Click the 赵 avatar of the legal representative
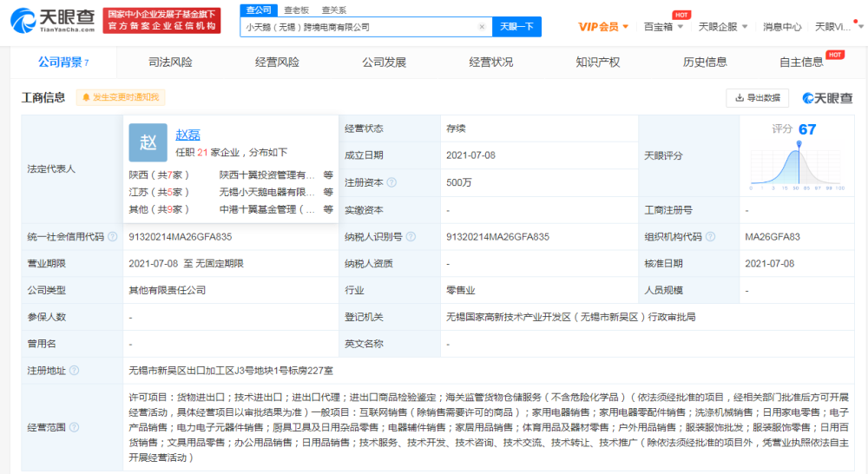This screenshot has height=474, width=868. pos(148,142)
